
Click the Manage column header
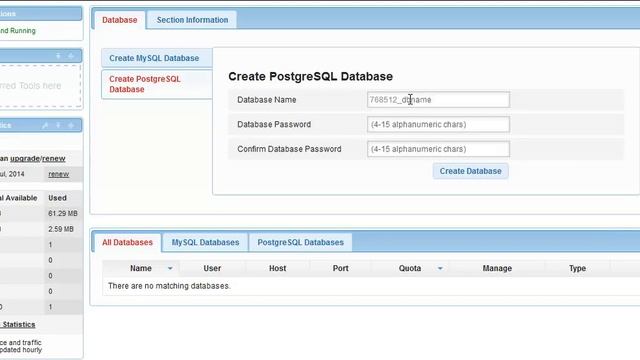497,269
